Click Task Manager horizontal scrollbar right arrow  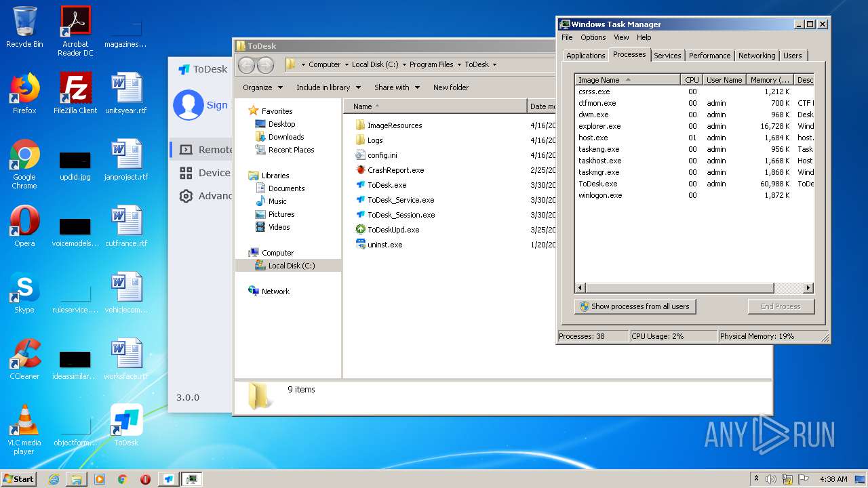click(x=808, y=288)
